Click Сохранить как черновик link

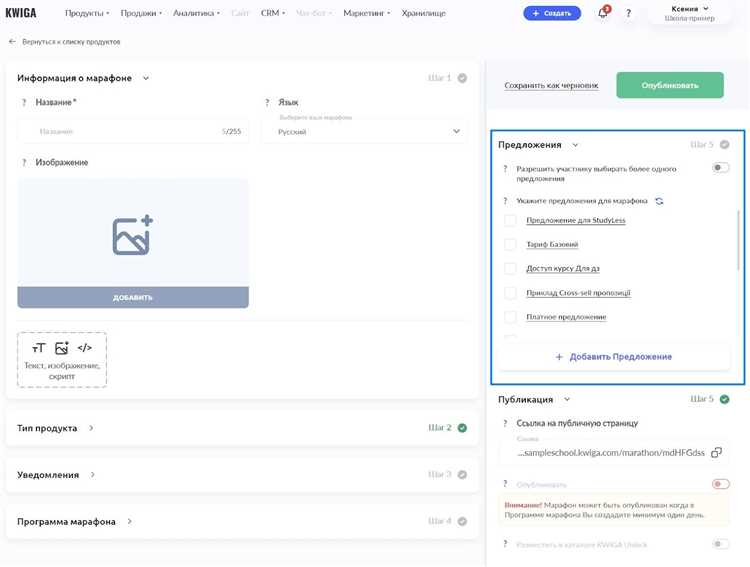[551, 86]
